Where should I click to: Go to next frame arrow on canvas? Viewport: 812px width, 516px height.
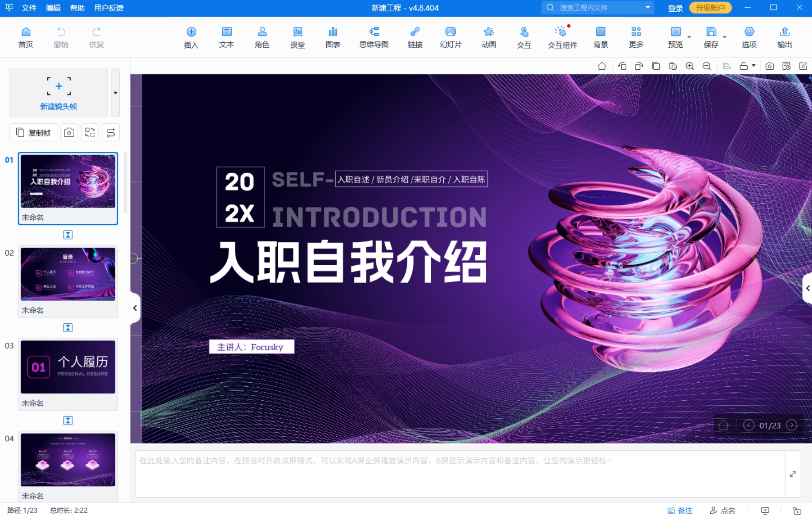791,425
